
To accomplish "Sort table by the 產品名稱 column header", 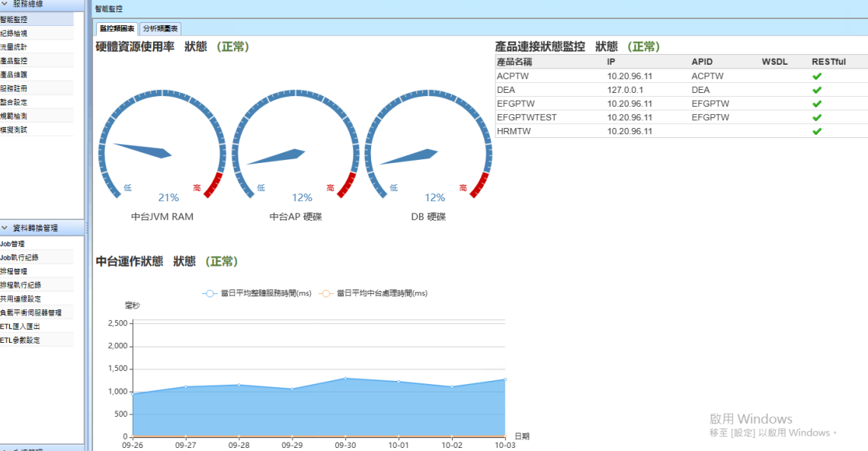I will [514, 61].
